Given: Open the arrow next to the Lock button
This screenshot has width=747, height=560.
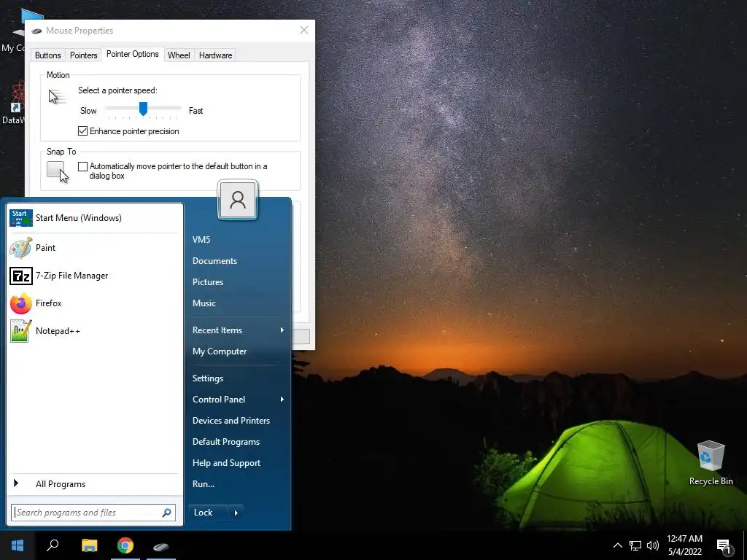Looking at the screenshot, I should tap(236, 513).
